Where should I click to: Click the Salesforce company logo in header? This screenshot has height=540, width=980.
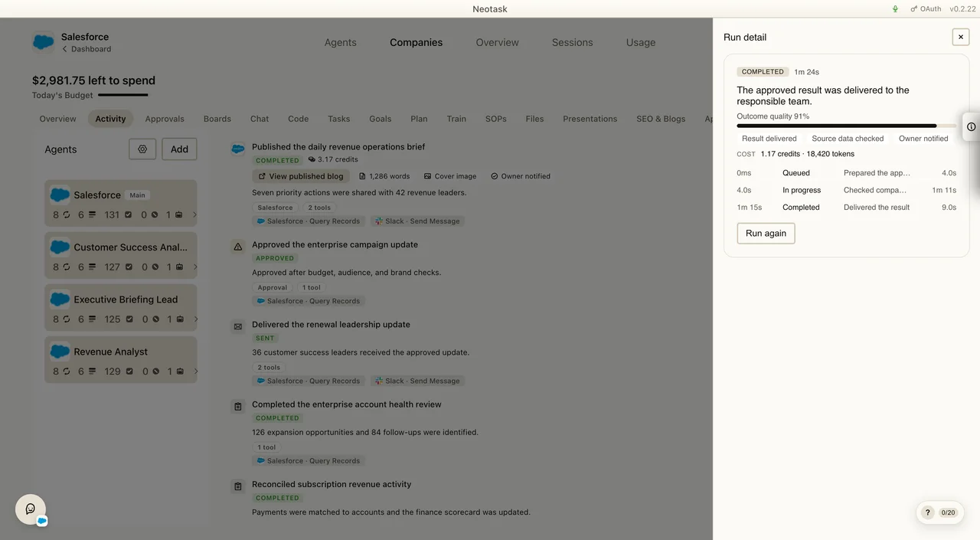click(44, 42)
